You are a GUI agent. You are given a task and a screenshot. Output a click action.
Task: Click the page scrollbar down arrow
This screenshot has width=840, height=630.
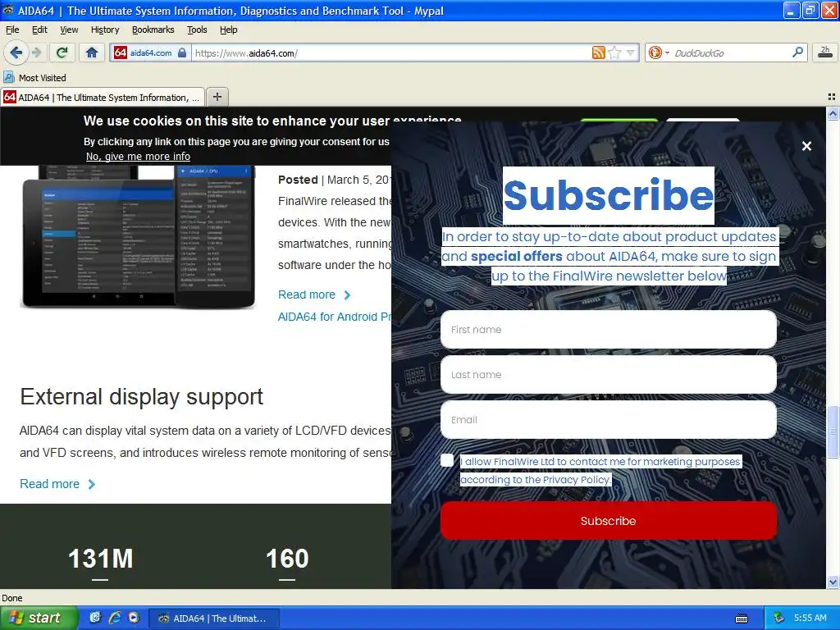[x=833, y=582]
